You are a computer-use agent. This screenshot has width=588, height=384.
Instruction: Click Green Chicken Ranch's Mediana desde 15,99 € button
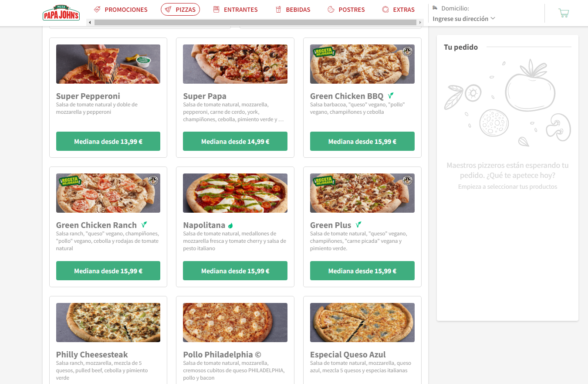108,271
